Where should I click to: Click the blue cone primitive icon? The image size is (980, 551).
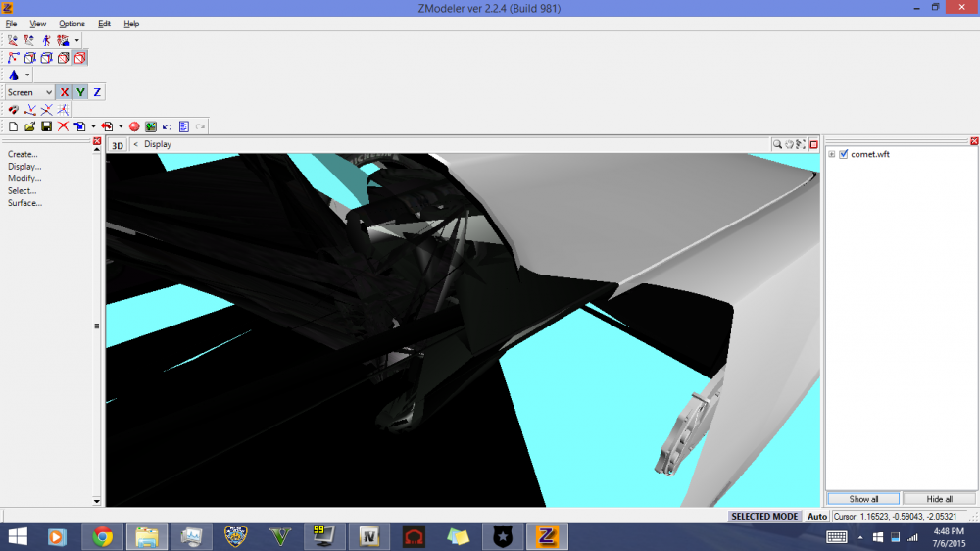pyautogui.click(x=13, y=75)
